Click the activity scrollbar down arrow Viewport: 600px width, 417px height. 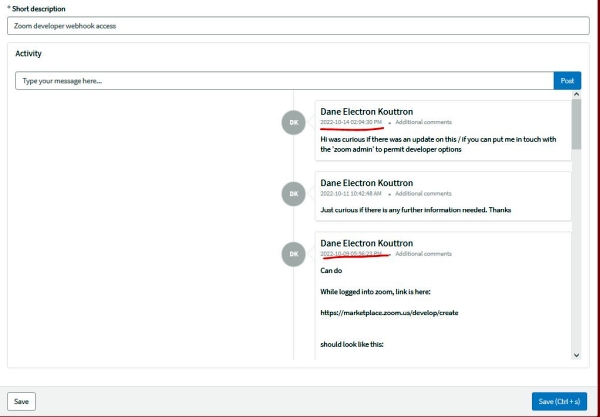pyautogui.click(x=576, y=355)
